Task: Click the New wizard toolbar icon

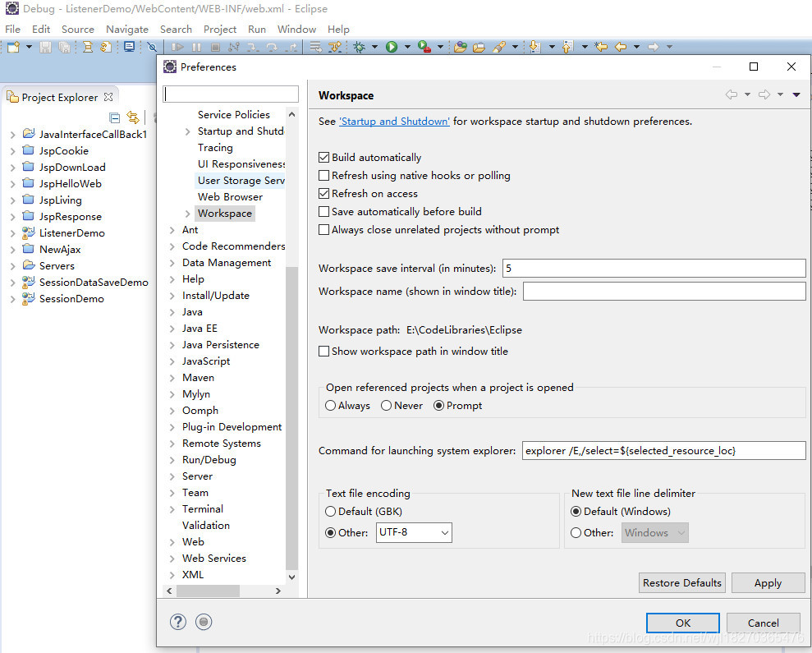Action: 12,47
